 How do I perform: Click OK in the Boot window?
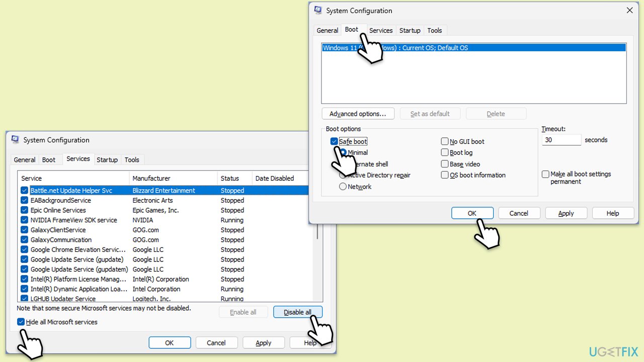472,213
